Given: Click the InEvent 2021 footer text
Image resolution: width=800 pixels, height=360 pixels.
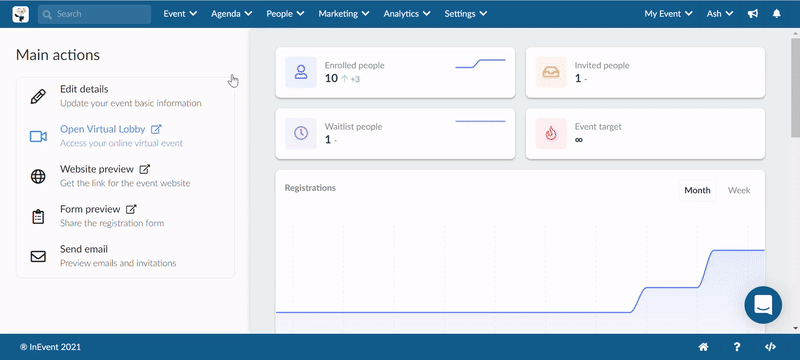Looking at the screenshot, I should pyautogui.click(x=51, y=347).
